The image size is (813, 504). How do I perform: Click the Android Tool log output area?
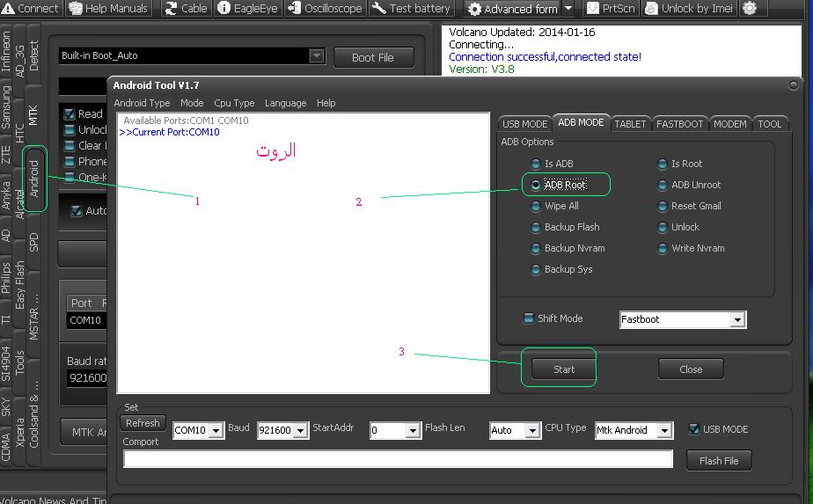tap(304, 253)
